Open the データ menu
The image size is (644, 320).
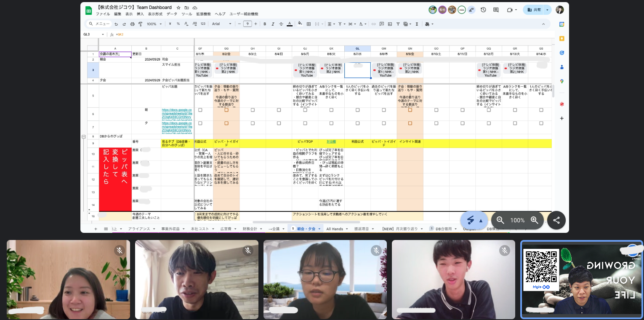pyautogui.click(x=172, y=14)
